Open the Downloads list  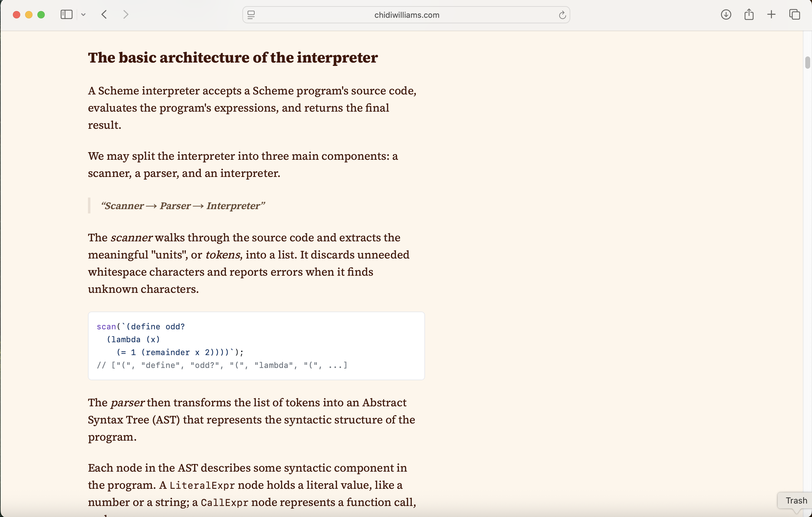tap(726, 14)
